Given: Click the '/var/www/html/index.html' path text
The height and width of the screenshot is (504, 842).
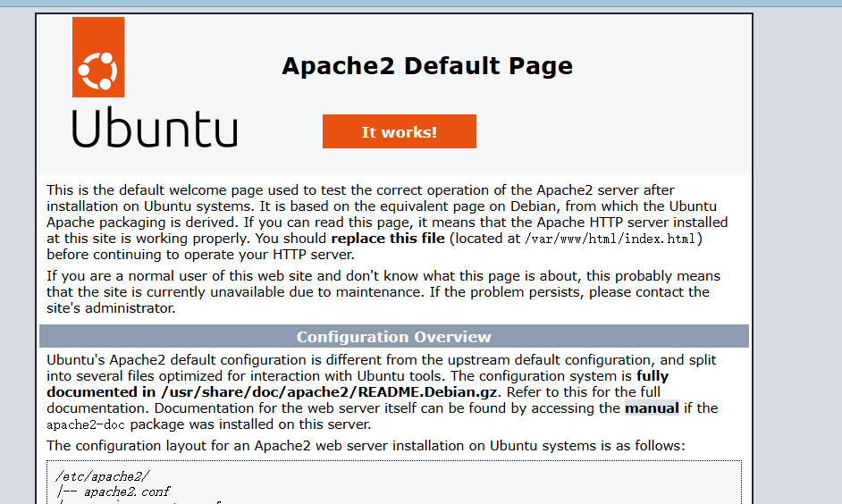Looking at the screenshot, I should coord(610,239).
